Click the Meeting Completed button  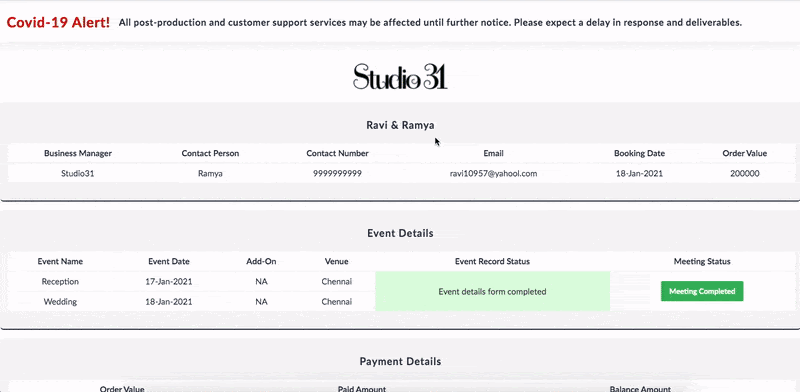click(702, 291)
